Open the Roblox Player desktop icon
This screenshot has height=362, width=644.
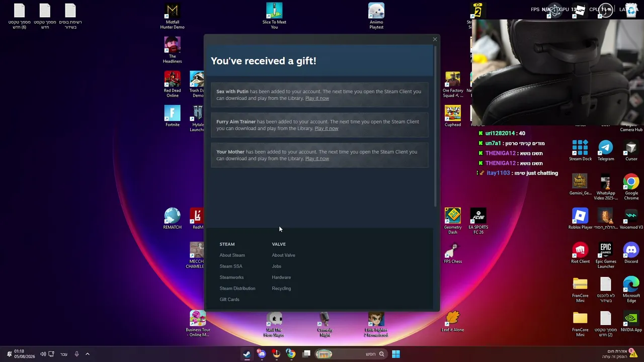pyautogui.click(x=580, y=219)
